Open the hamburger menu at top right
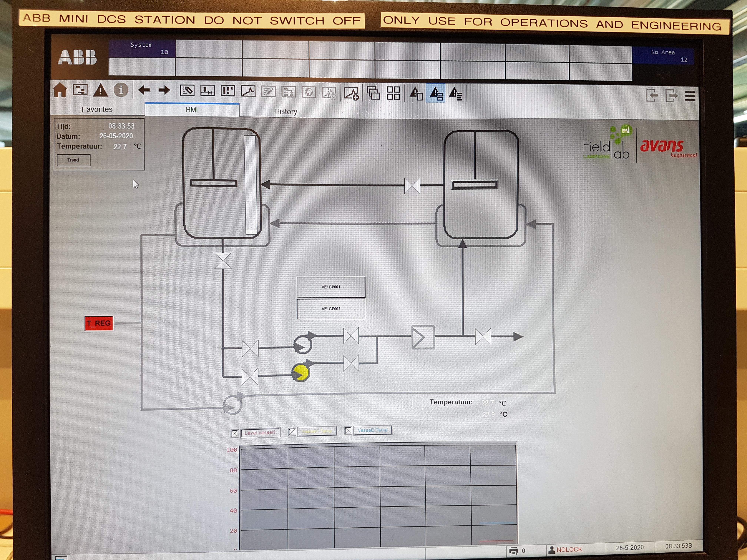Image resolution: width=747 pixels, height=560 pixels. tap(690, 96)
